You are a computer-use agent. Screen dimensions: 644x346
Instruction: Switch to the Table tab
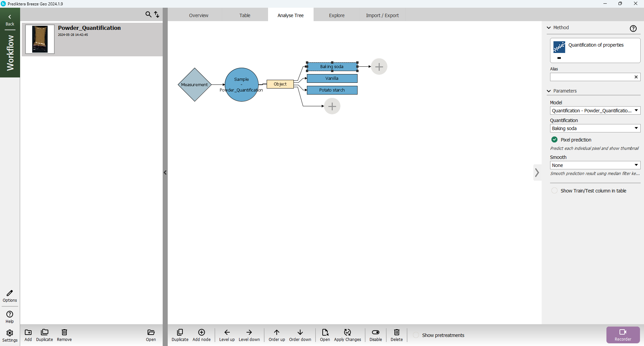point(245,15)
